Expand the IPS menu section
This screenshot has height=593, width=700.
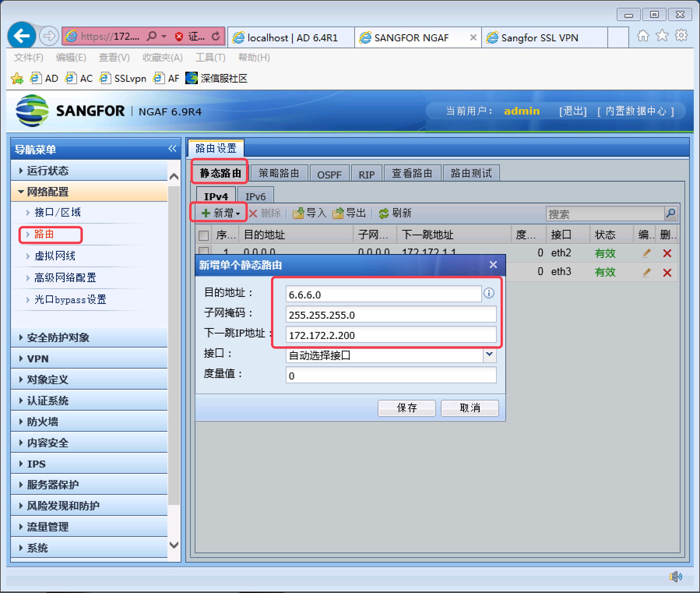click(x=89, y=464)
